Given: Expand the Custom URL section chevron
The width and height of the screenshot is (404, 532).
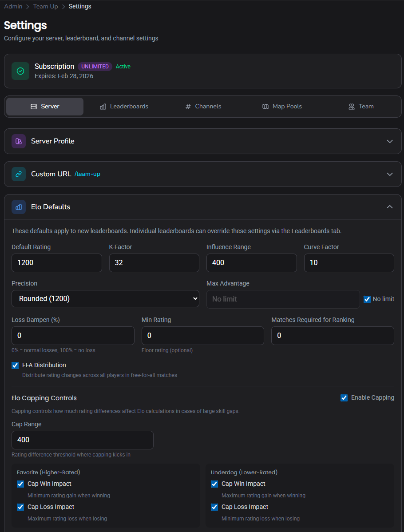Looking at the screenshot, I should [x=390, y=174].
